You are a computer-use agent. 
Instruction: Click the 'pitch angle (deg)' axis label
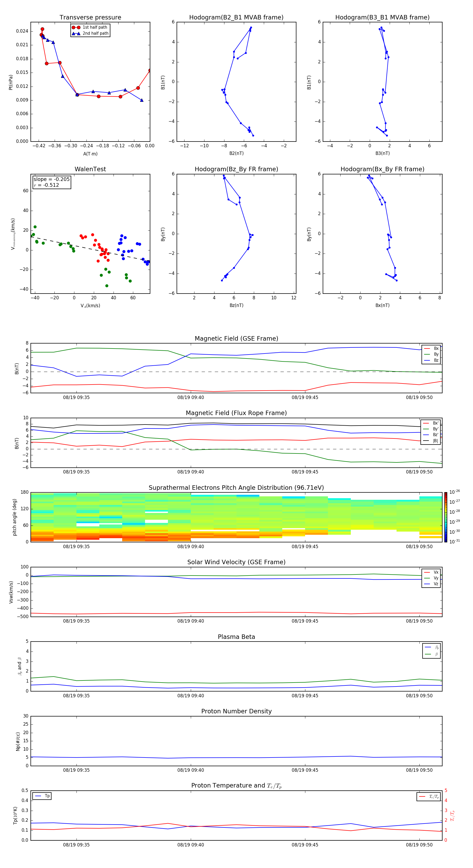pos(14,517)
